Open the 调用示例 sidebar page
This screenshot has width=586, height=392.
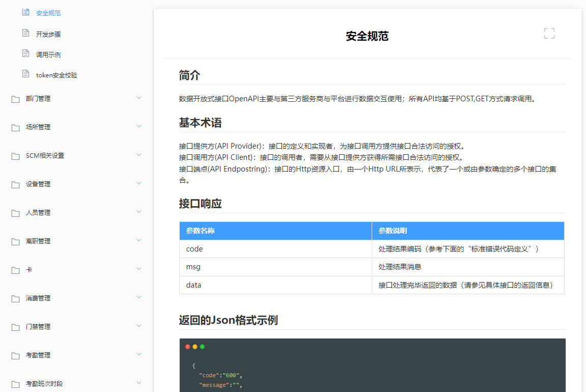click(48, 54)
